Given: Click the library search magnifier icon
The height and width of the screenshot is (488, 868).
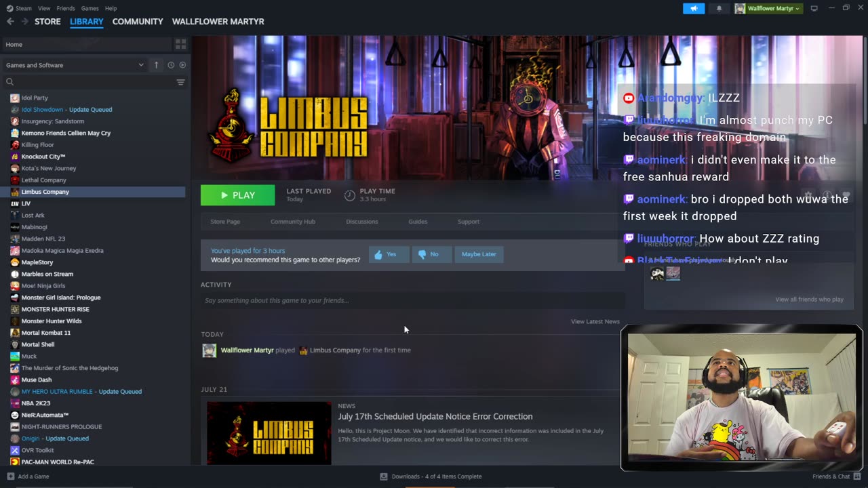Looking at the screenshot, I should tap(10, 82).
